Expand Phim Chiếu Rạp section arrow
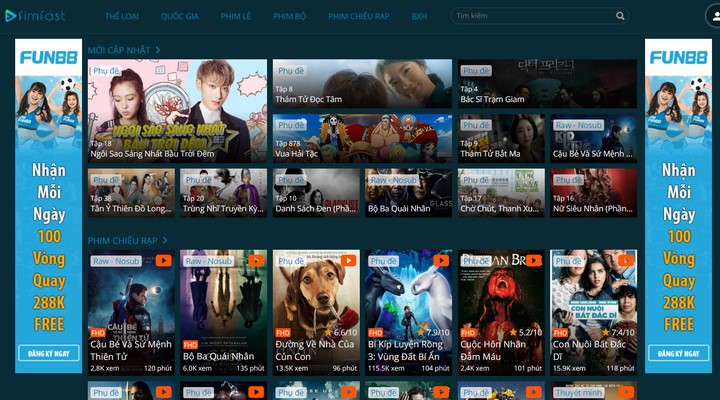 click(165, 240)
